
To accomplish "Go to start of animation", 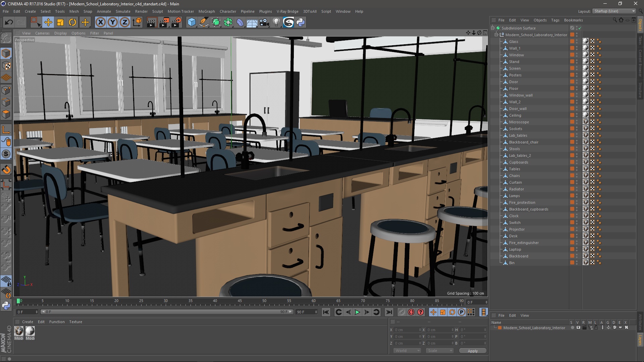I will click(x=326, y=312).
